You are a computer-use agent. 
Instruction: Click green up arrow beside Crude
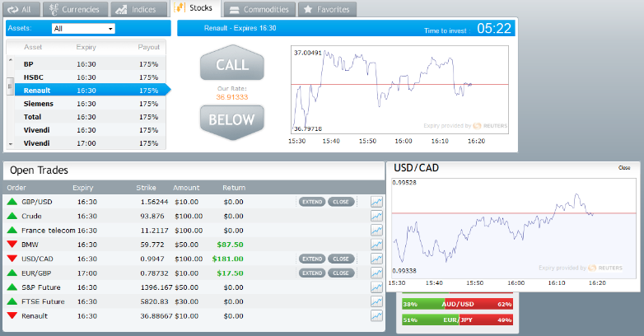point(12,216)
